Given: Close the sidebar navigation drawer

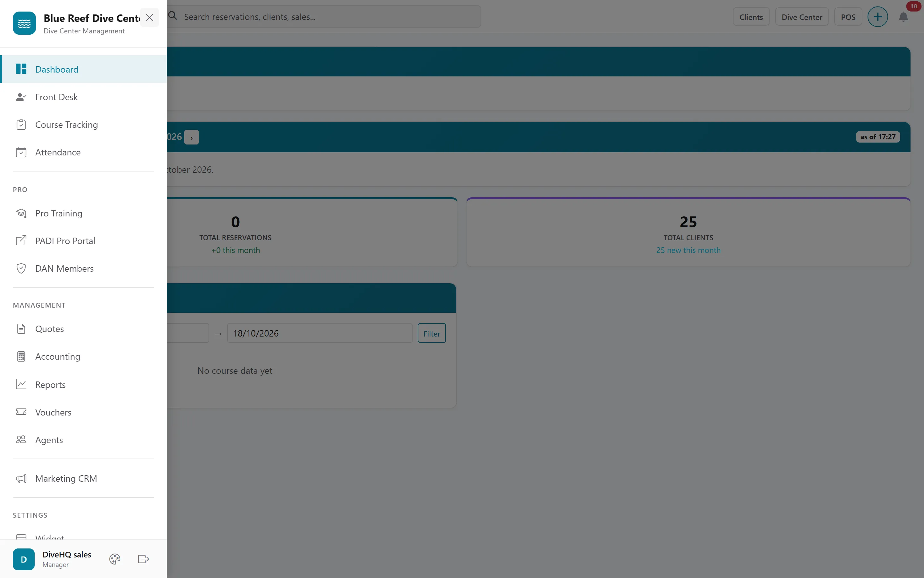Looking at the screenshot, I should [x=149, y=18].
